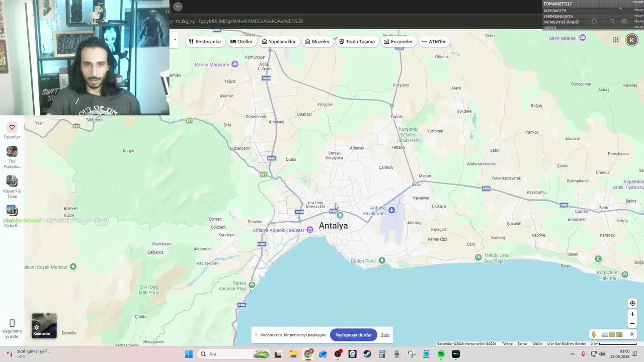The image size is (644, 362).
Task: Open Snipping Tool taskbar icon
Action: [x=412, y=354]
